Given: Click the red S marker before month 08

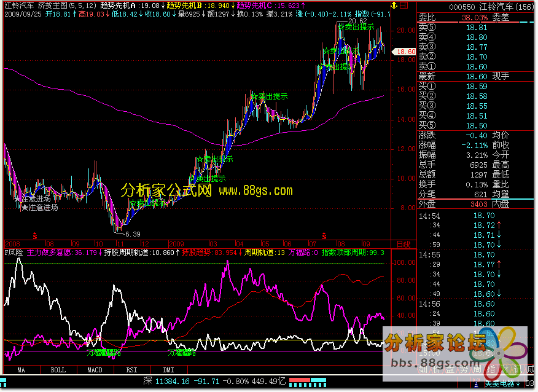Looking at the screenshot, I should pyautogui.click(x=324, y=236).
